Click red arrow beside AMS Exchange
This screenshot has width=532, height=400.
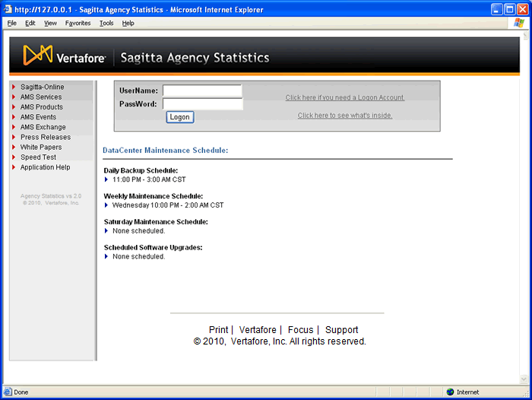click(x=14, y=127)
